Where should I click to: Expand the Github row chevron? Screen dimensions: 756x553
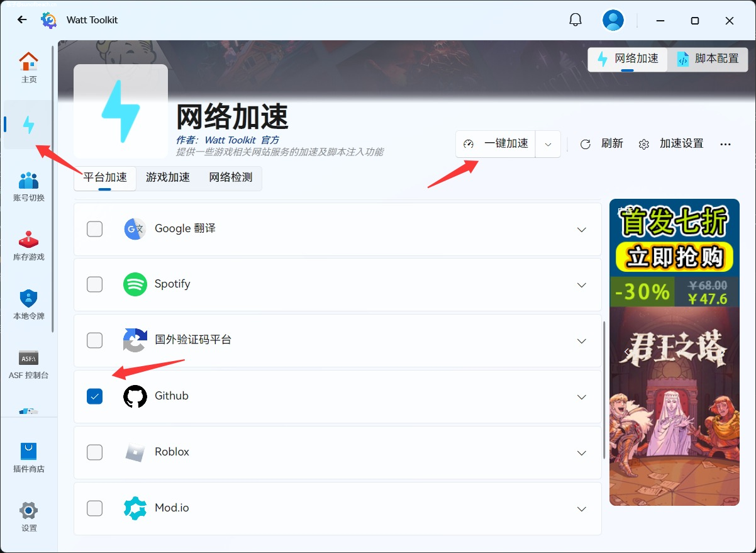pos(582,397)
